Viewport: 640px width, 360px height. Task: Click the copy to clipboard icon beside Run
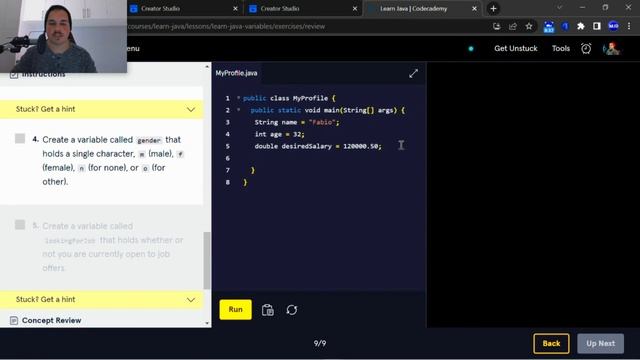coord(268,310)
